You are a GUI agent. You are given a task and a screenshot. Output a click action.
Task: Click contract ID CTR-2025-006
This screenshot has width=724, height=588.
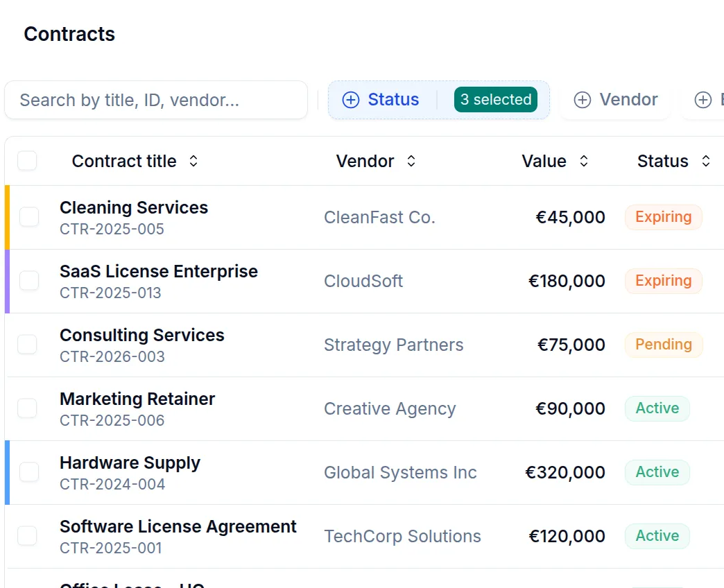click(112, 420)
